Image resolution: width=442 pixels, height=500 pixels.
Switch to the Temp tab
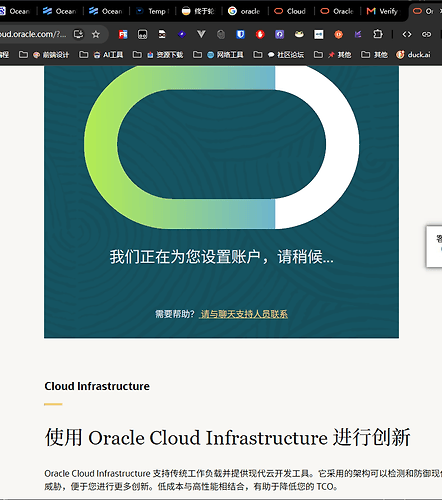point(153,11)
